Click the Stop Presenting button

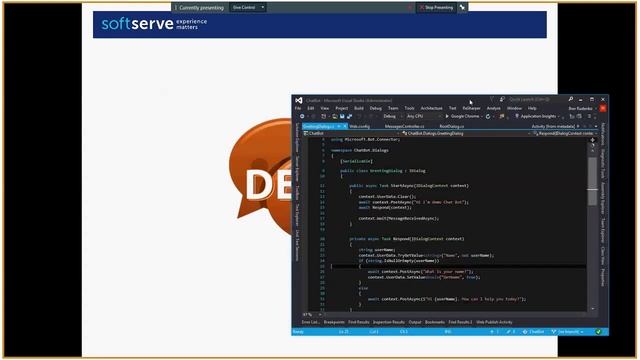[x=436, y=7]
